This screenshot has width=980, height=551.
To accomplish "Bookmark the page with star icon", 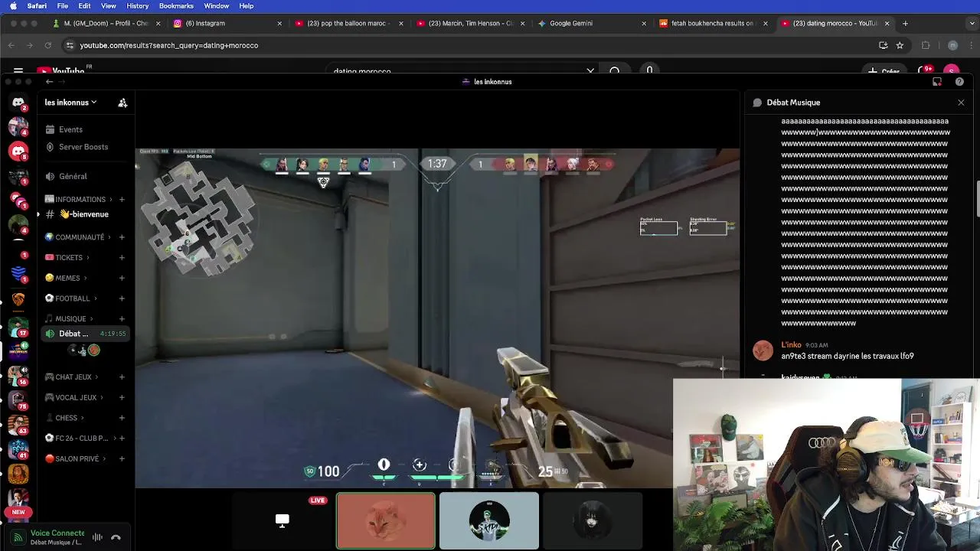I will point(900,45).
